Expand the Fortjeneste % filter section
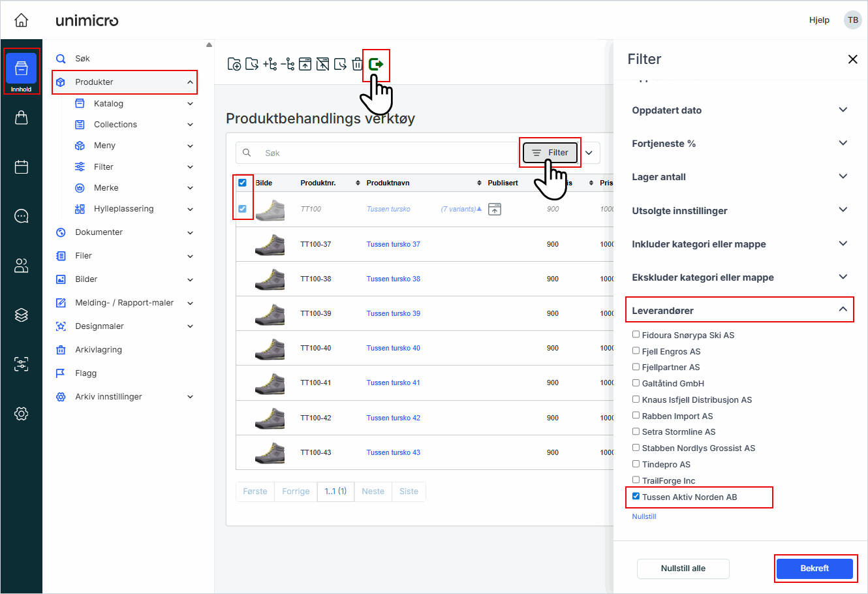The image size is (868, 594). click(740, 144)
